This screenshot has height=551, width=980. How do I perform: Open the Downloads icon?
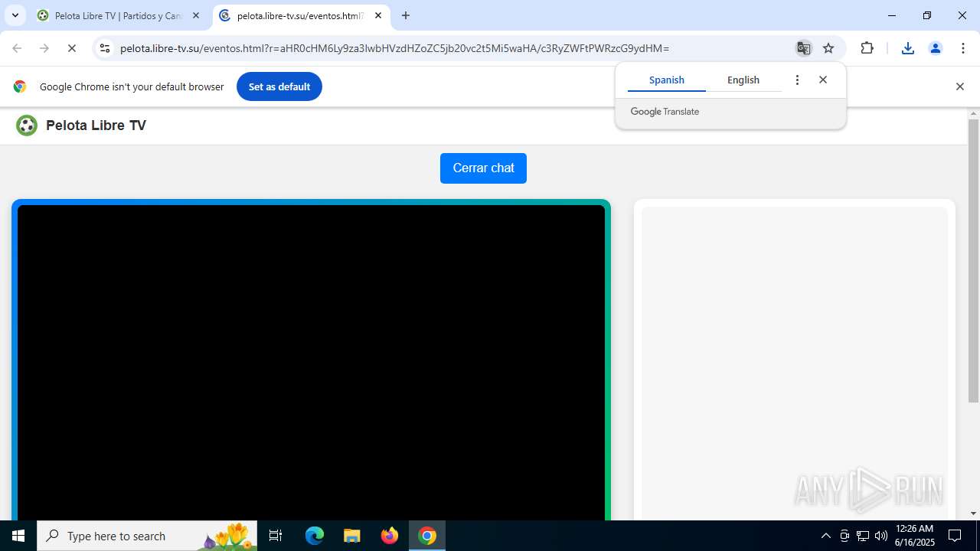908,48
